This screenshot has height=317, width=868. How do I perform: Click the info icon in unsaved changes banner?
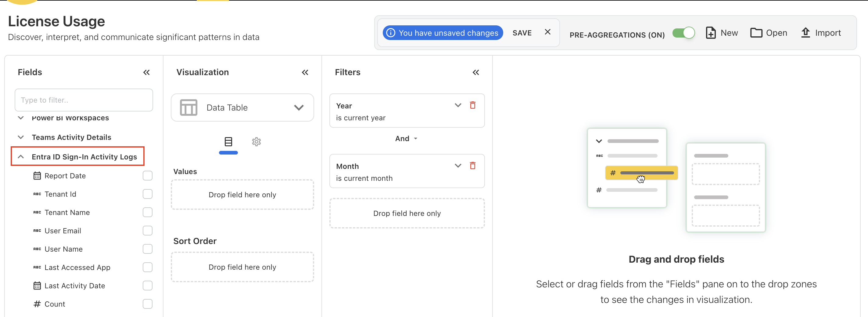pyautogui.click(x=391, y=32)
